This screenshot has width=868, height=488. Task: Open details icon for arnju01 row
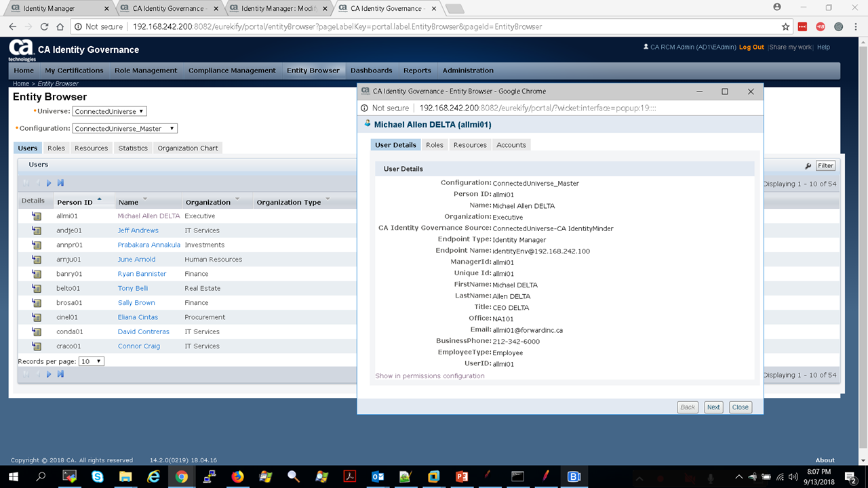(x=36, y=260)
